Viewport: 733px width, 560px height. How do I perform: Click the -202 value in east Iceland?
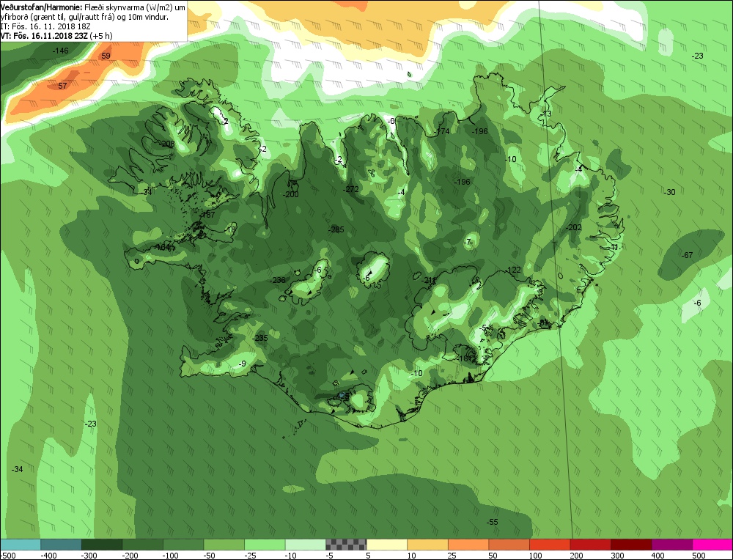pyautogui.click(x=574, y=227)
